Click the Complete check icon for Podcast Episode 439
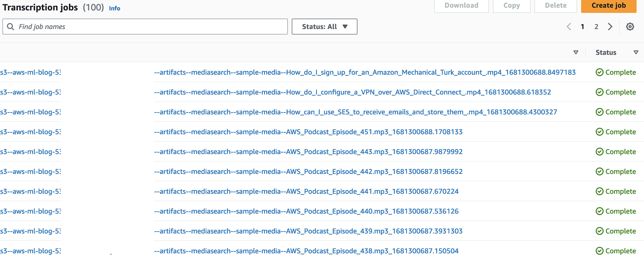The width and height of the screenshot is (644, 260). [599, 231]
